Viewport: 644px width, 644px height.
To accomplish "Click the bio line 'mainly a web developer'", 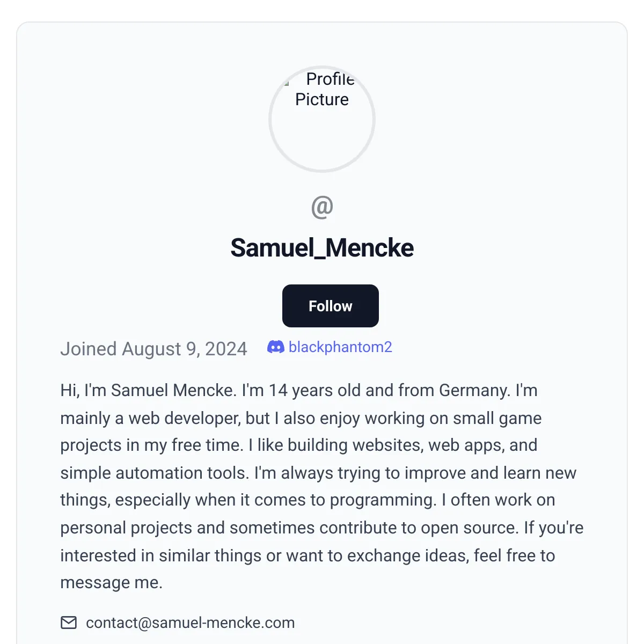I will [x=301, y=418].
